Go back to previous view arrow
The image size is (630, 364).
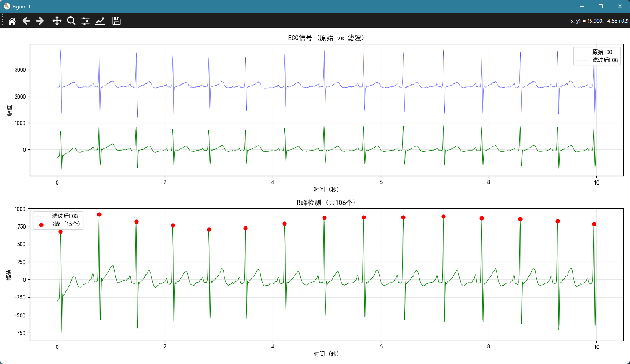(x=26, y=21)
